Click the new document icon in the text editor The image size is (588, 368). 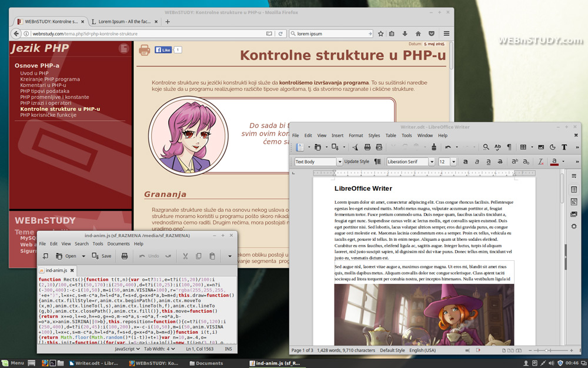[x=45, y=256]
